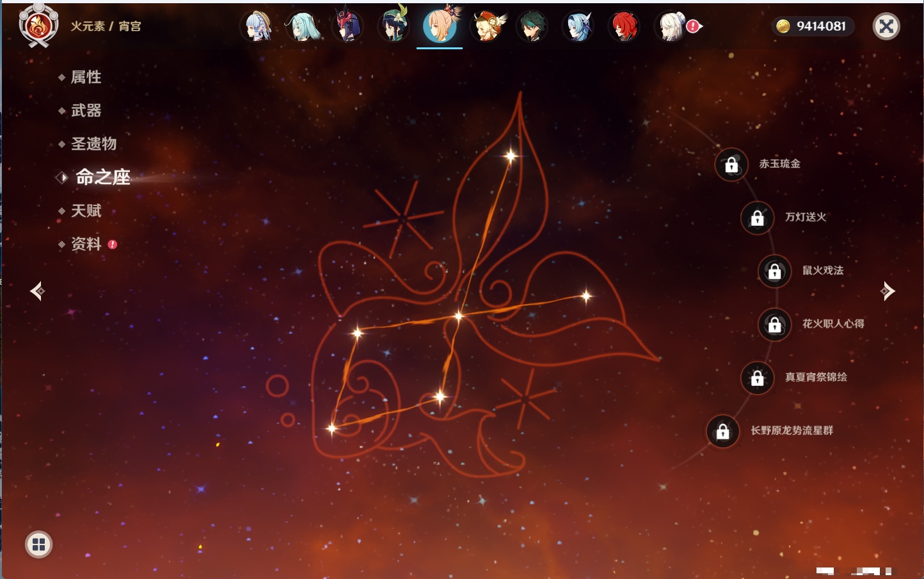This screenshot has height=579, width=924.
Task: Go to the 圣遗物 artifacts page
Action: tap(93, 144)
